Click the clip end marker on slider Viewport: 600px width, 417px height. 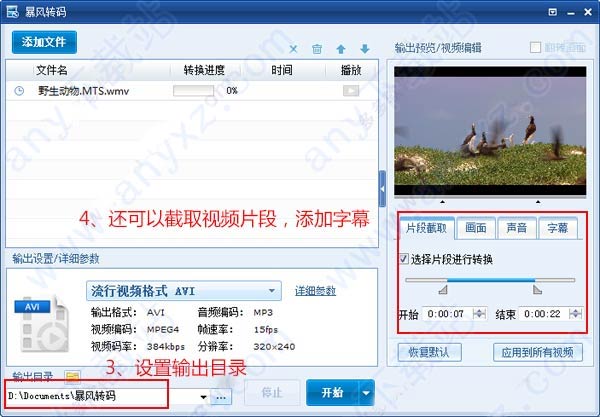[537, 290]
